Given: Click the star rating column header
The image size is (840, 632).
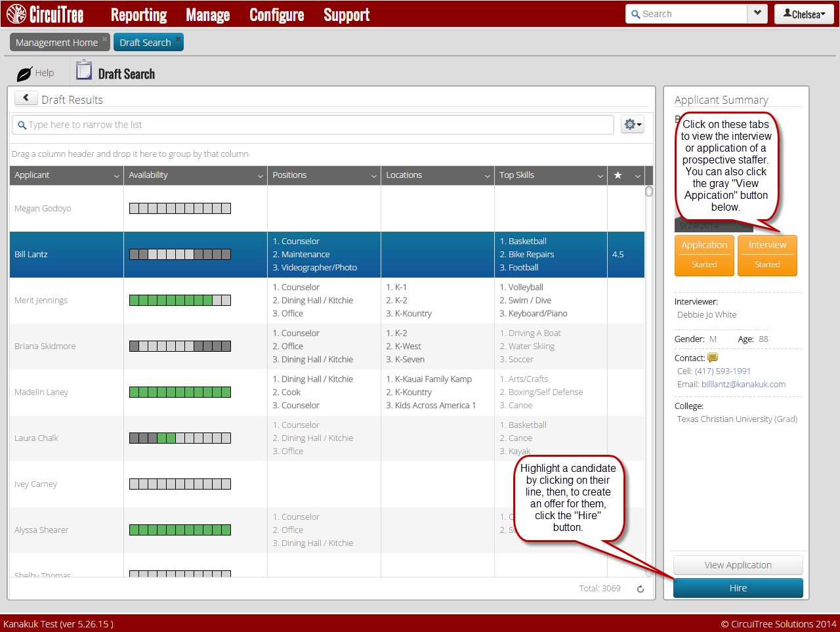Looking at the screenshot, I should pyautogui.click(x=618, y=175).
